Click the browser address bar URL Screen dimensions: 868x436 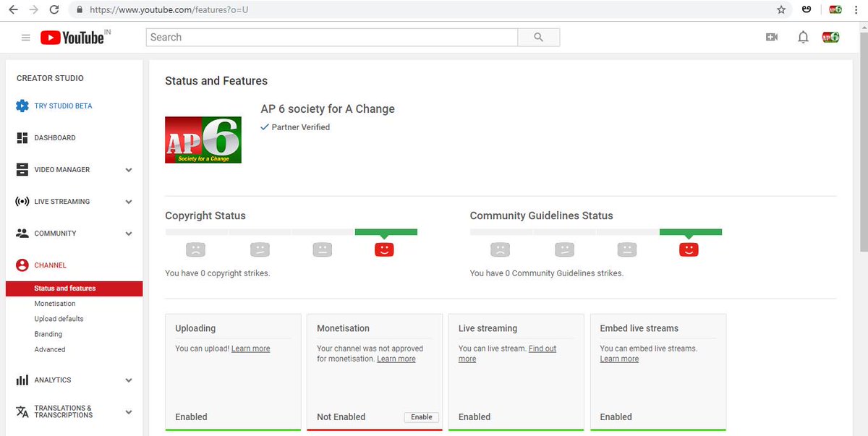pos(171,10)
